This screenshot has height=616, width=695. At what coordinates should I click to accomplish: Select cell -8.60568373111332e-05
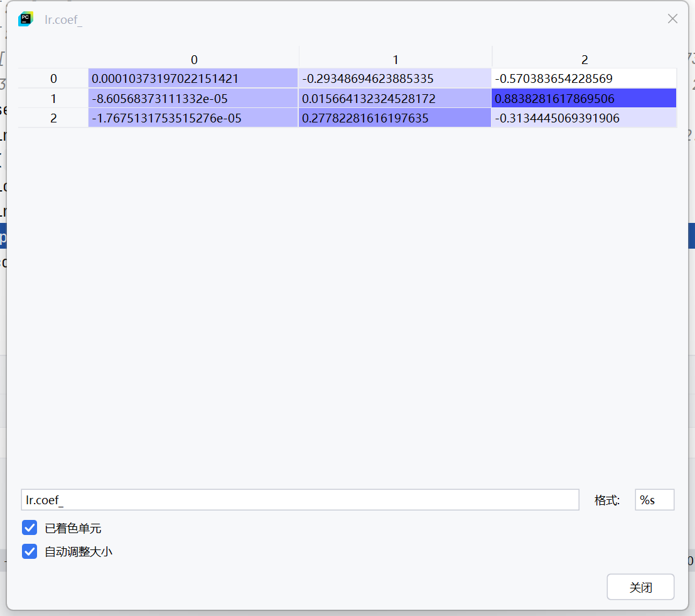tap(193, 98)
